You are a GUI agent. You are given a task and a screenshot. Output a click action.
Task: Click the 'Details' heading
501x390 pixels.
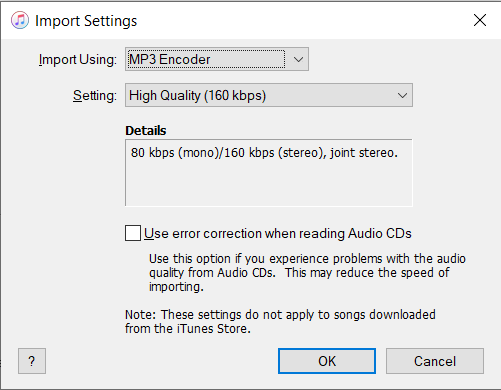point(146,130)
